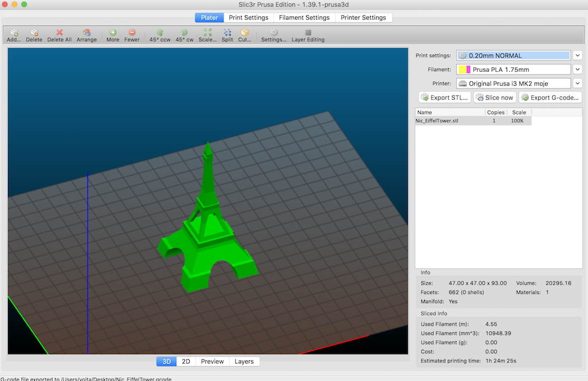Switch to Layers view tab
588x381 pixels.
[x=244, y=361]
